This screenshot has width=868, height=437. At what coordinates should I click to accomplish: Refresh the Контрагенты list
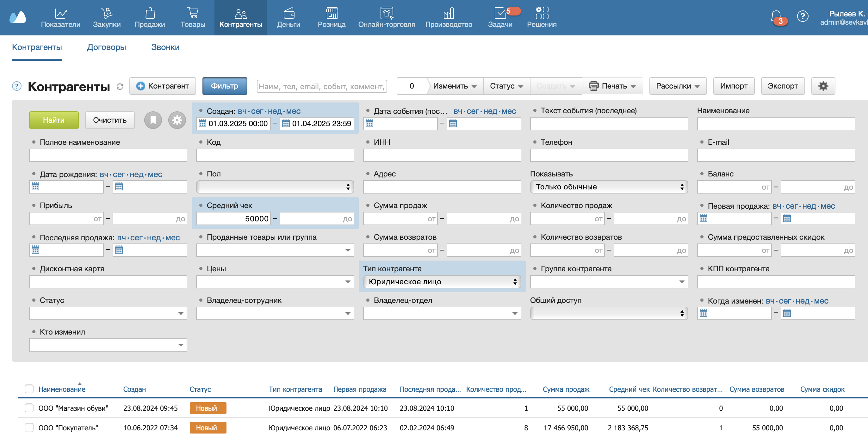(x=120, y=87)
